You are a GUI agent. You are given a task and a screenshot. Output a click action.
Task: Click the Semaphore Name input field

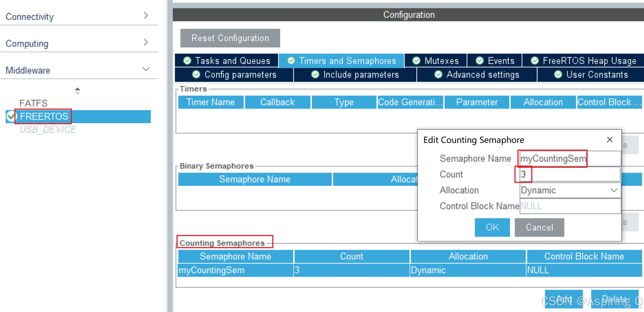[570, 159]
